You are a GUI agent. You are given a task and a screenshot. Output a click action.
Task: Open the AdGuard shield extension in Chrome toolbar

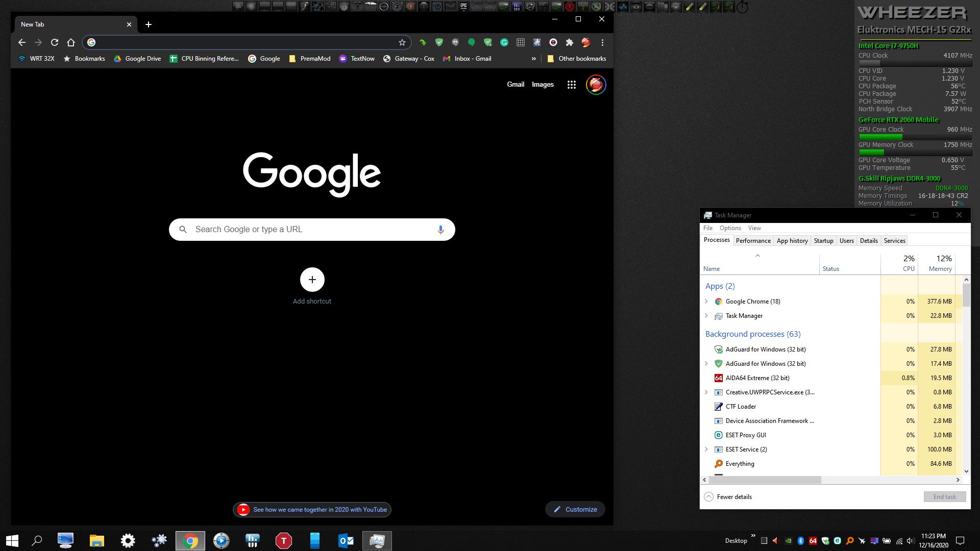click(x=439, y=42)
